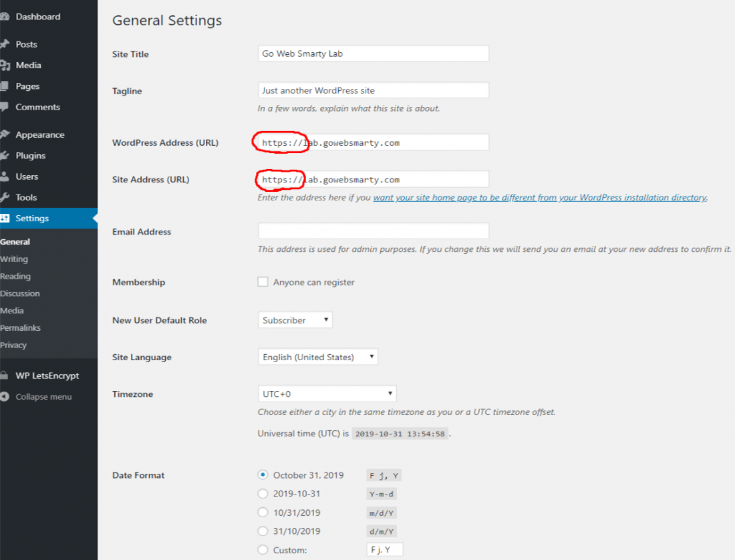Click the Media library icon
The height and width of the screenshot is (560, 735).
point(5,65)
